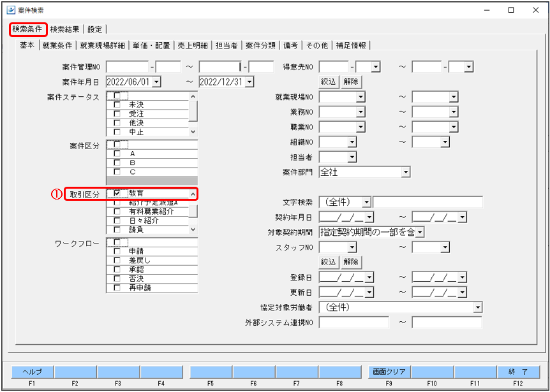550x392 pixels.
Task: Click the 文字検索 text input field
Action: coord(427,202)
